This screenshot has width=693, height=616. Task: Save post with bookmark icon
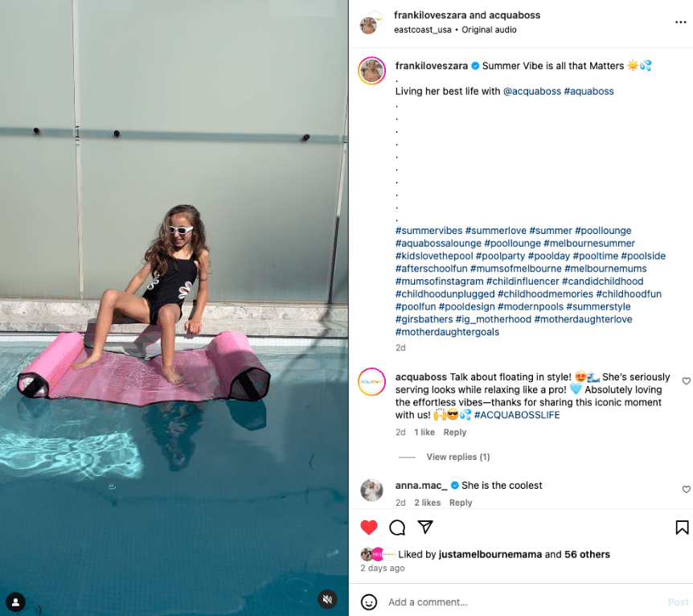(682, 527)
